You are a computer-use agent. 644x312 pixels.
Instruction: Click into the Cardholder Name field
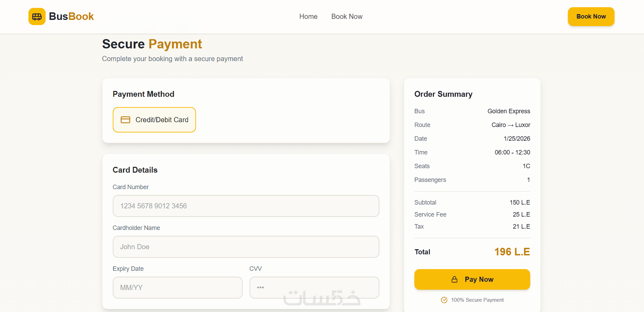coord(246,247)
